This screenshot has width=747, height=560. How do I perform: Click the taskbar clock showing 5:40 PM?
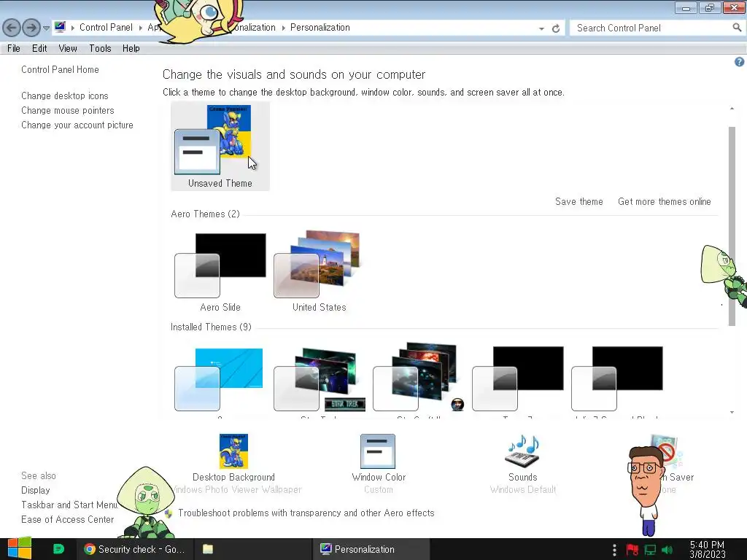tap(707, 550)
